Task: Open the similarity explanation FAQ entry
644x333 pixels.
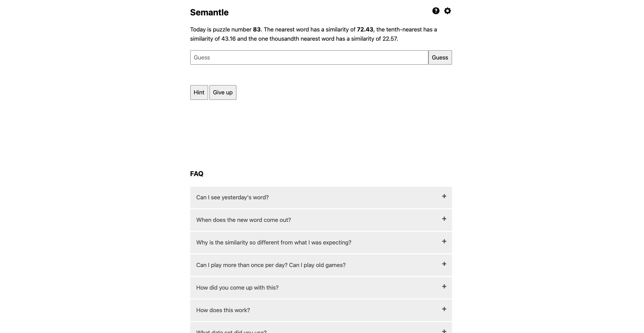Action: click(x=321, y=242)
